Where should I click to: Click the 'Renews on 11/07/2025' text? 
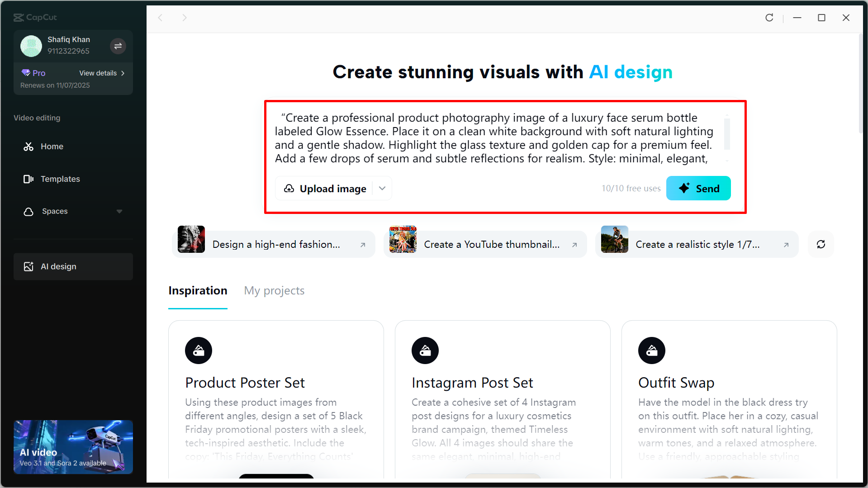pos(55,85)
